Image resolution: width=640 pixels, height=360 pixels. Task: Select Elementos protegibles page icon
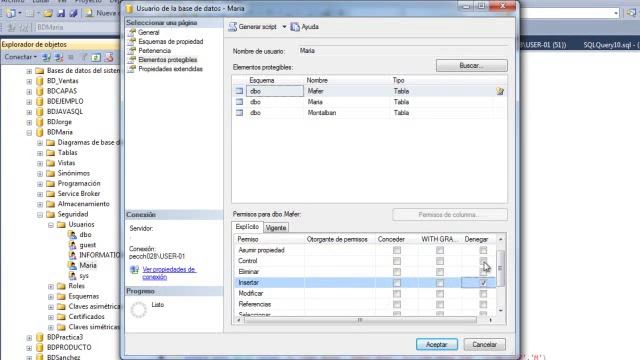pos(131,60)
